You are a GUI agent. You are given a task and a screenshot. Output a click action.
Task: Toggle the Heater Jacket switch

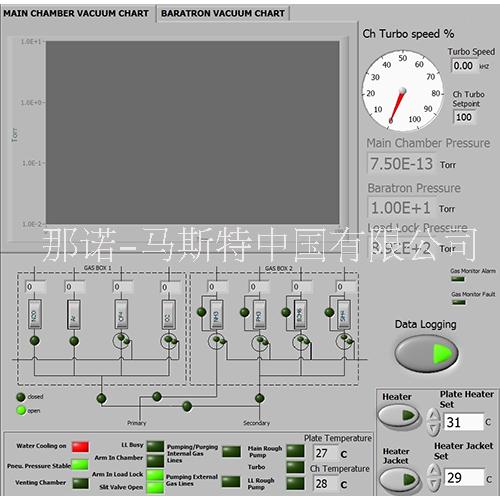point(400,480)
